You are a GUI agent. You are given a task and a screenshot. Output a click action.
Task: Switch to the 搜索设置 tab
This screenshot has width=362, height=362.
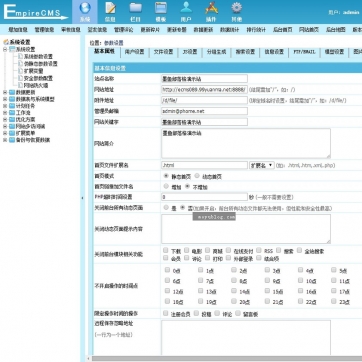[245, 52]
